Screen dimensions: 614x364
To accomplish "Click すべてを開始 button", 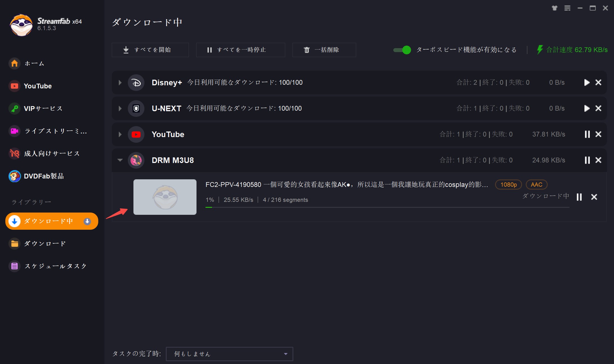I will (150, 50).
